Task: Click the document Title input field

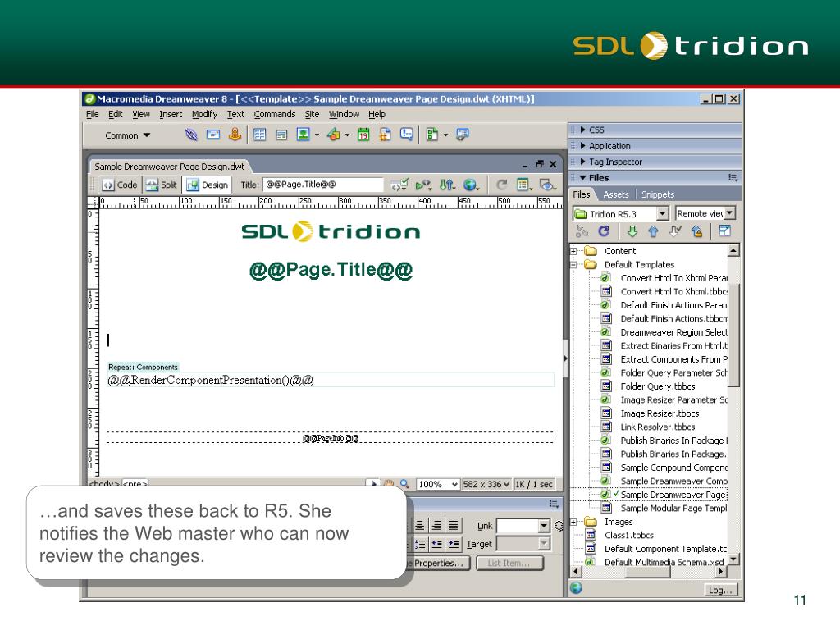Action: click(x=323, y=185)
